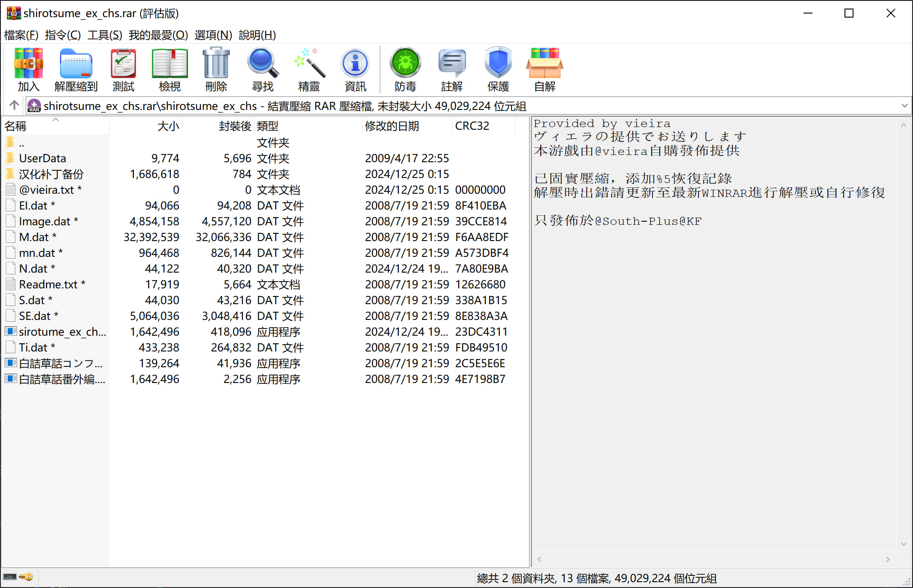
Task: Click the key icon in status bar
Action: (27, 577)
